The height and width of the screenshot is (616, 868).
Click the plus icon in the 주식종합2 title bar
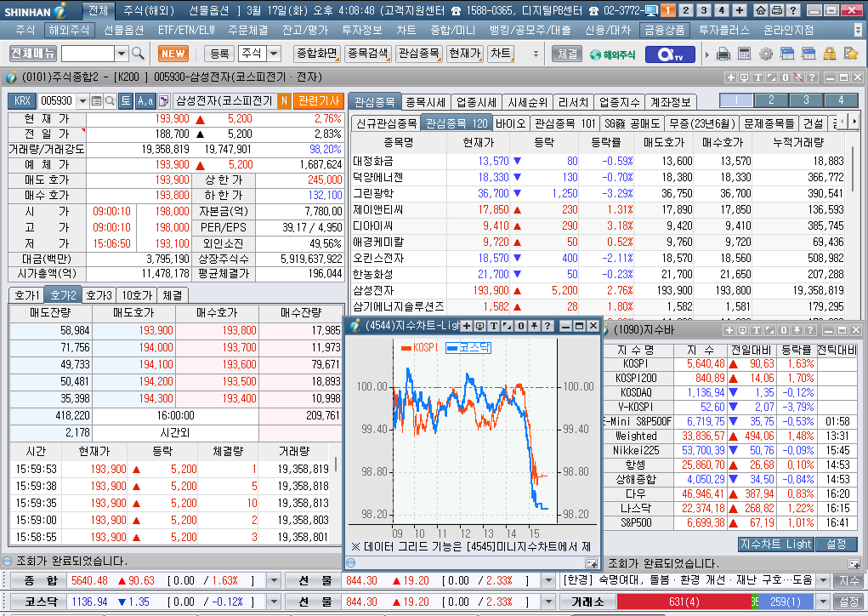[731, 77]
